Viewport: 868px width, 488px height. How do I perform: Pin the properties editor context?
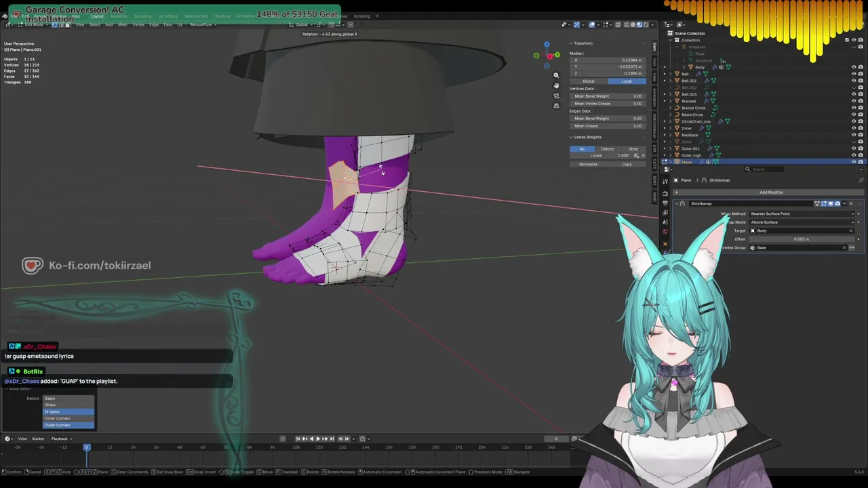point(861,180)
